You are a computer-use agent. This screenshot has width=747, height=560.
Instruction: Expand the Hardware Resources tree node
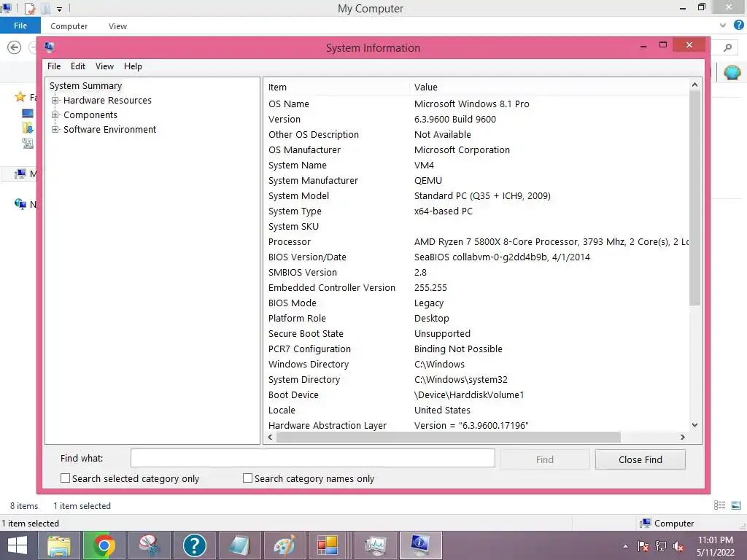[x=55, y=101]
